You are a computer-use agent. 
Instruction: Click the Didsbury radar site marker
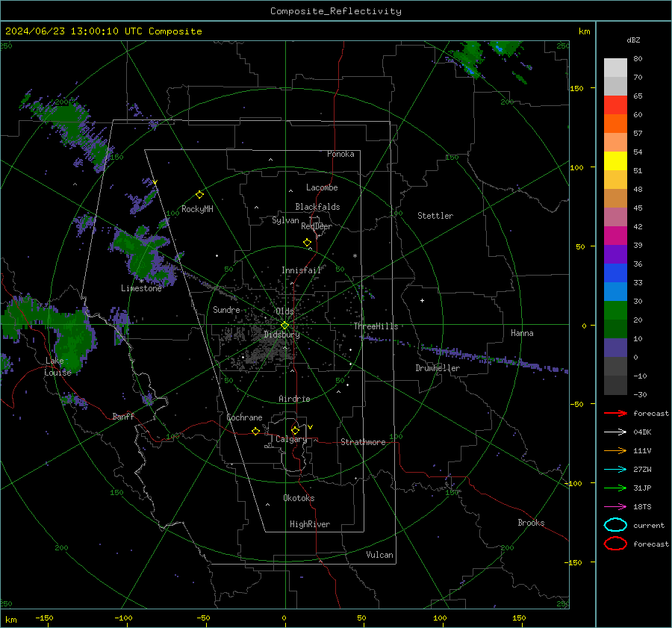coord(284,326)
